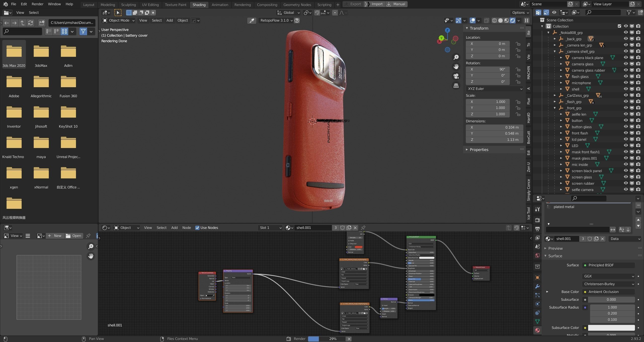Toggle viewport gizmo display button
Viewport: 644px width, 342px height.
(459, 21)
